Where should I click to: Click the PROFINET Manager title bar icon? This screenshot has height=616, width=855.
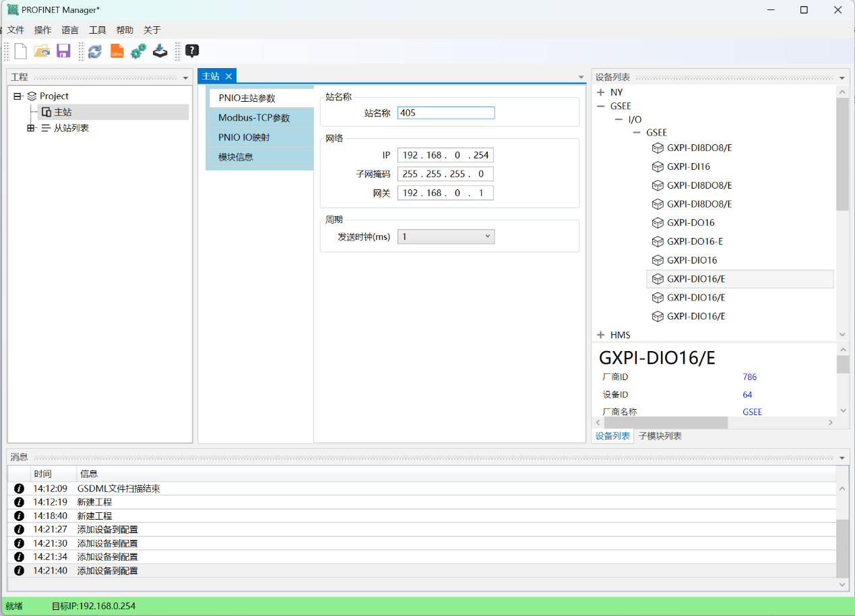(13, 9)
